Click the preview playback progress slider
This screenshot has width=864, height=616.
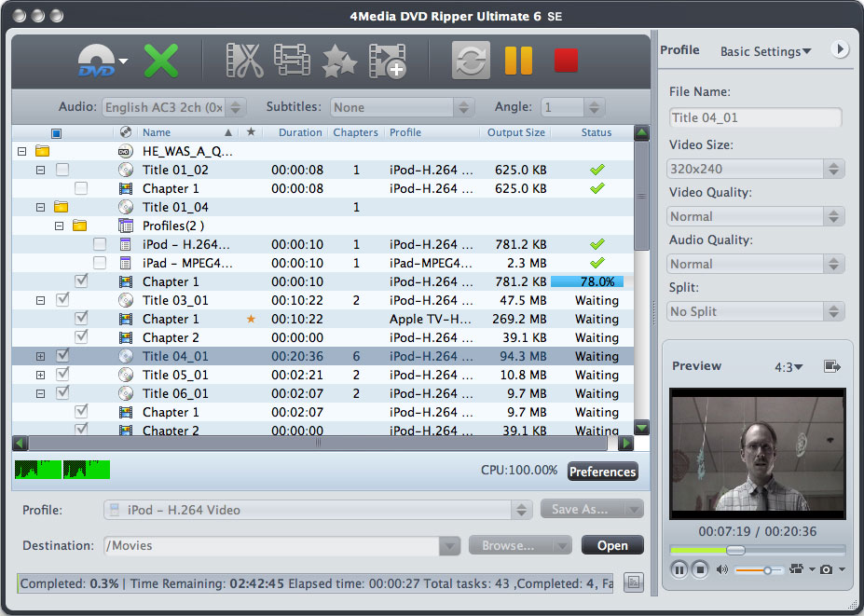click(758, 550)
